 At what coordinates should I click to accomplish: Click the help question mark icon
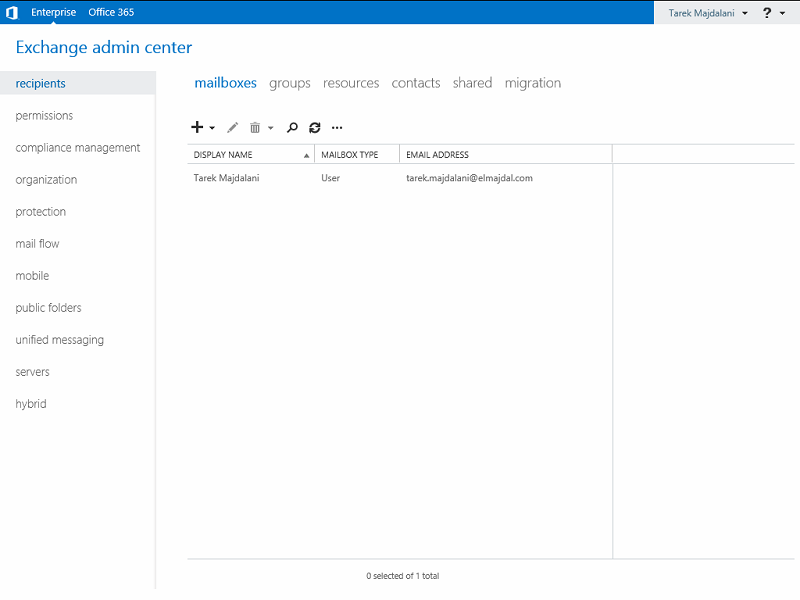(766, 12)
